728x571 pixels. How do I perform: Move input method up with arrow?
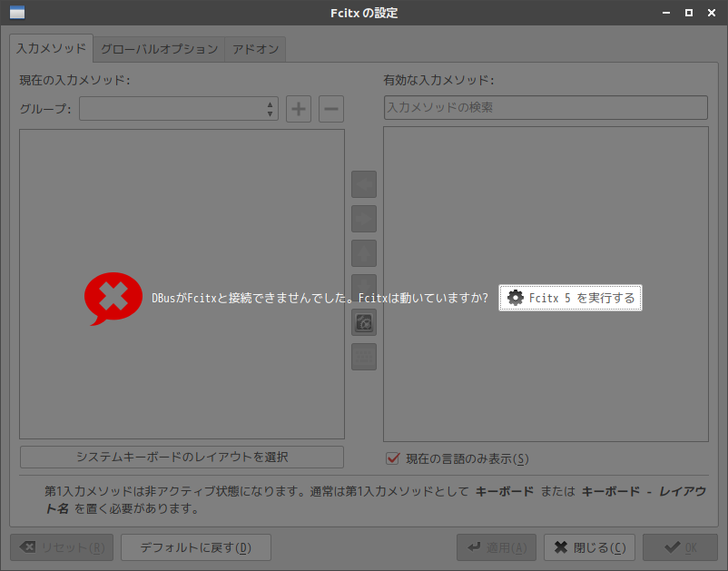[x=364, y=253]
